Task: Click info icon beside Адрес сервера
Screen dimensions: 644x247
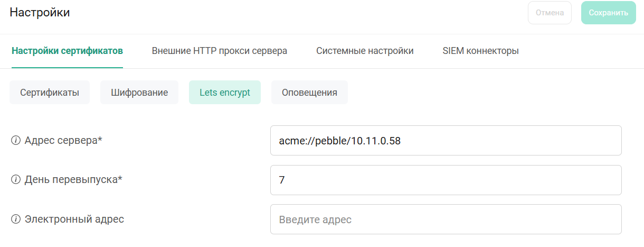Action: 16,141
